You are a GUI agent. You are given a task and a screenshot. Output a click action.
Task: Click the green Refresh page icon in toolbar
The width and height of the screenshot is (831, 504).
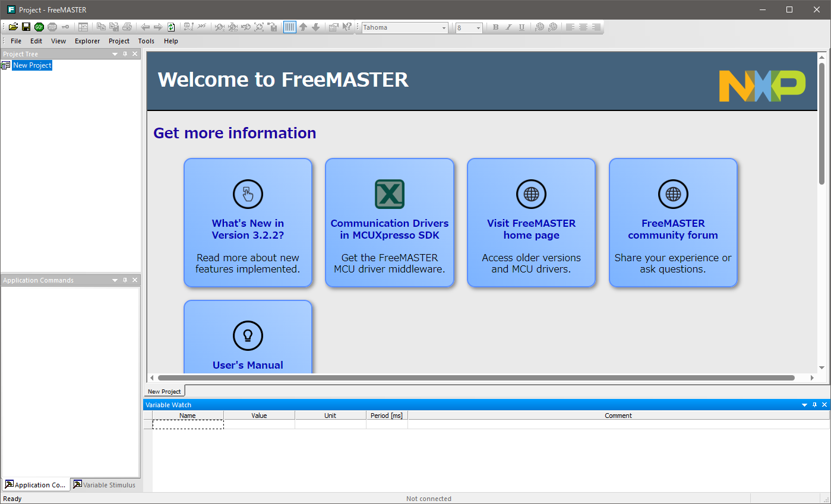click(171, 27)
